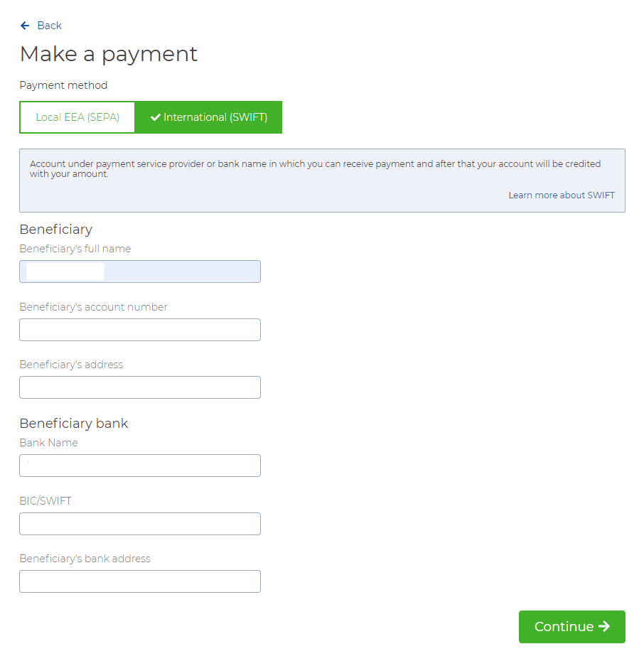This screenshot has height=661, width=644.
Task: Click the Beneficiary's account number field
Action: click(139, 329)
